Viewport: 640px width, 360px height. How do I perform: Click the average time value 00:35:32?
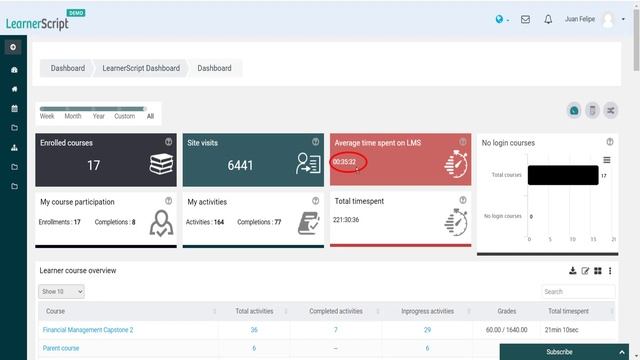pyautogui.click(x=344, y=162)
